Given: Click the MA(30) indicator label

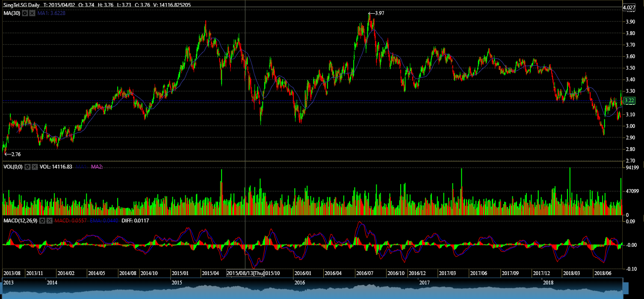Looking at the screenshot, I should coord(12,13).
